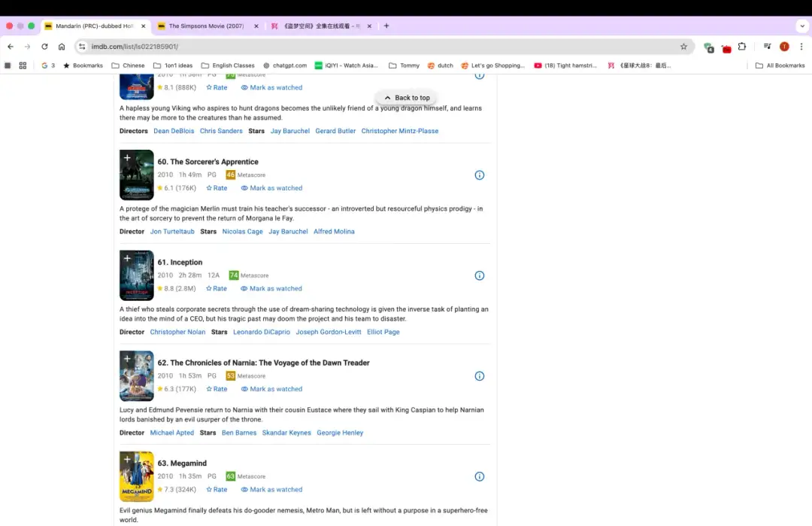Switch to The Simpsons Movie tab
This screenshot has width=812, height=526.
pyautogui.click(x=206, y=26)
